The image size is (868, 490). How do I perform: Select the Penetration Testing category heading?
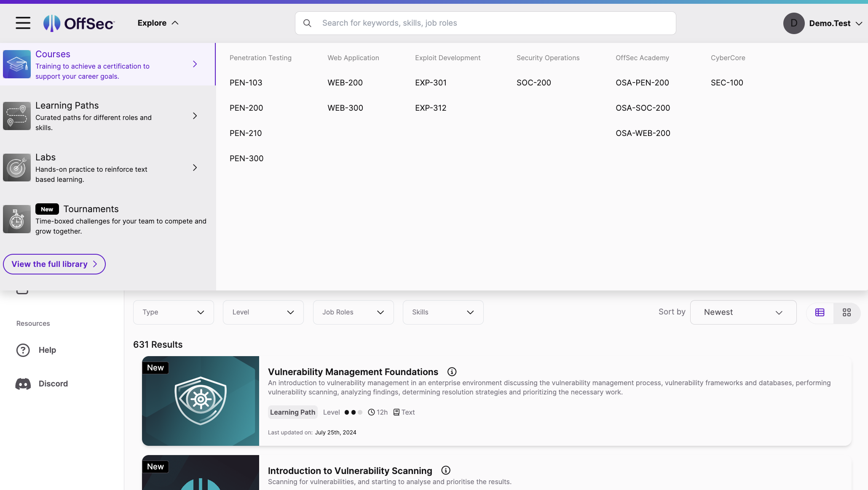[x=260, y=58]
